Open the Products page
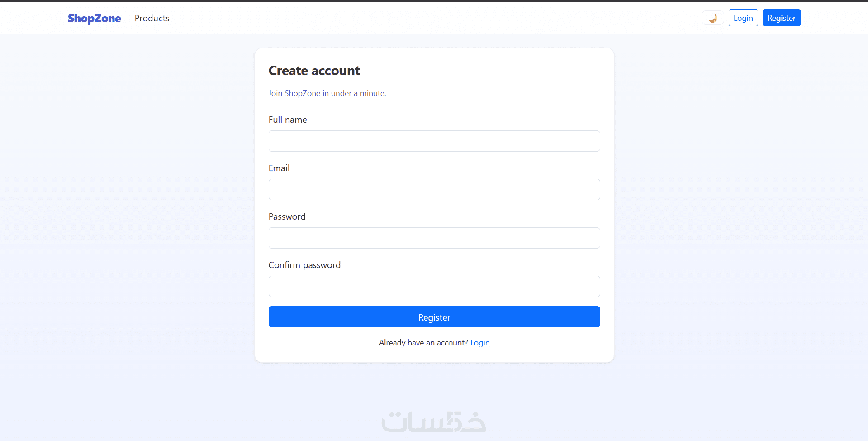This screenshot has width=868, height=441. 152,18
